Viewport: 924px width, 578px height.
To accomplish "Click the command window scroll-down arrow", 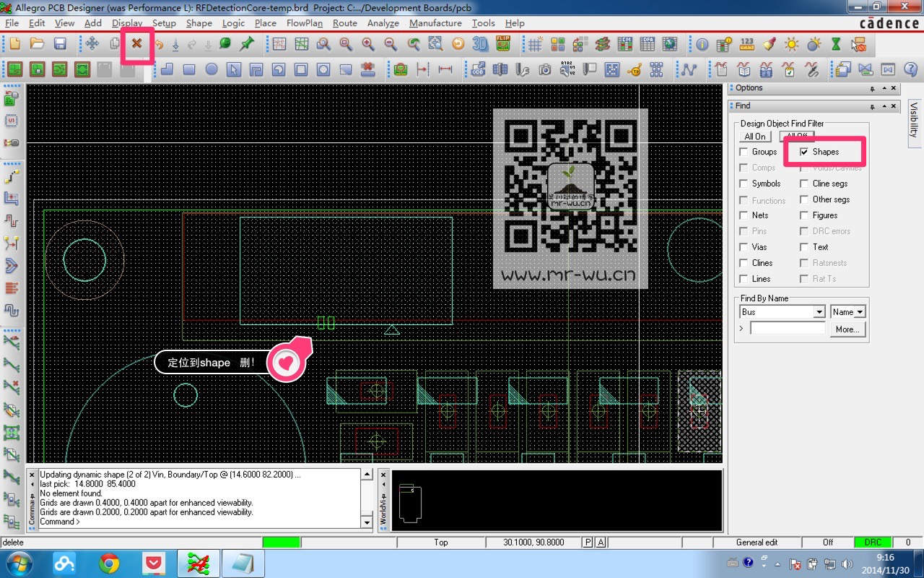I will point(367,522).
